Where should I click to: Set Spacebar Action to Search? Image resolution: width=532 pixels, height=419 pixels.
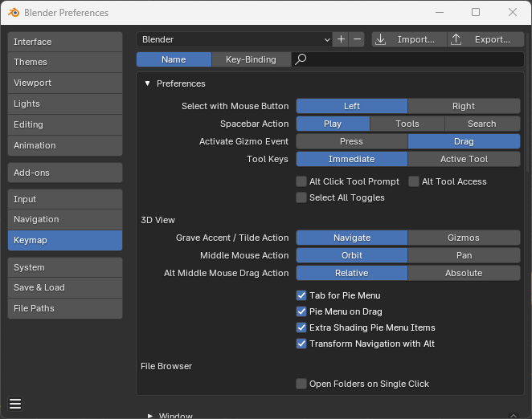(482, 124)
